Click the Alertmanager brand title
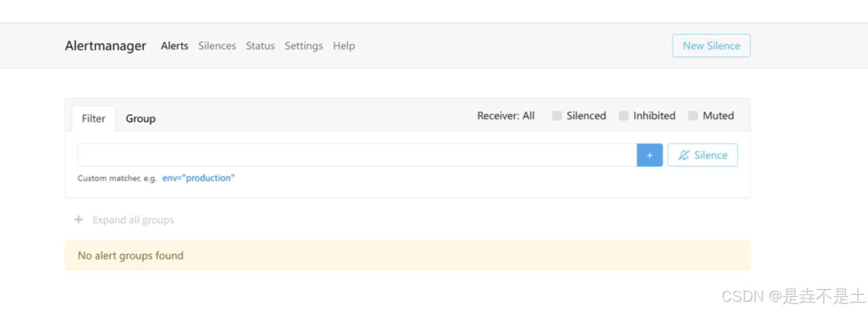This screenshot has height=311, width=868. pyautogui.click(x=105, y=46)
